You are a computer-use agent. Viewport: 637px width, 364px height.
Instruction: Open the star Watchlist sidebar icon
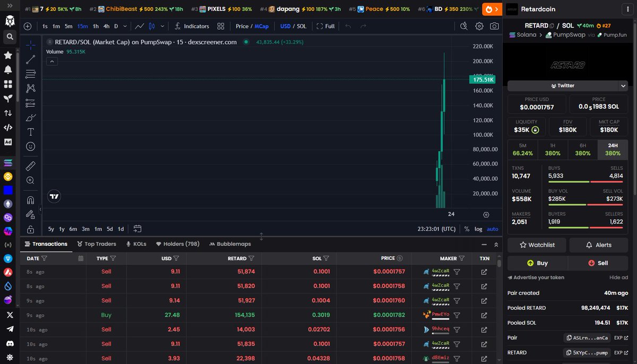8,55
